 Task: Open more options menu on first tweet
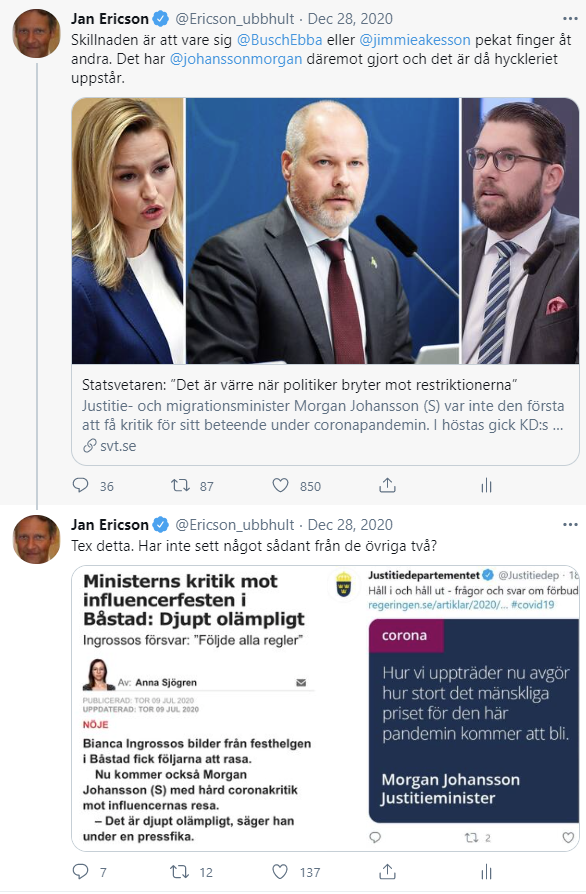(570, 19)
